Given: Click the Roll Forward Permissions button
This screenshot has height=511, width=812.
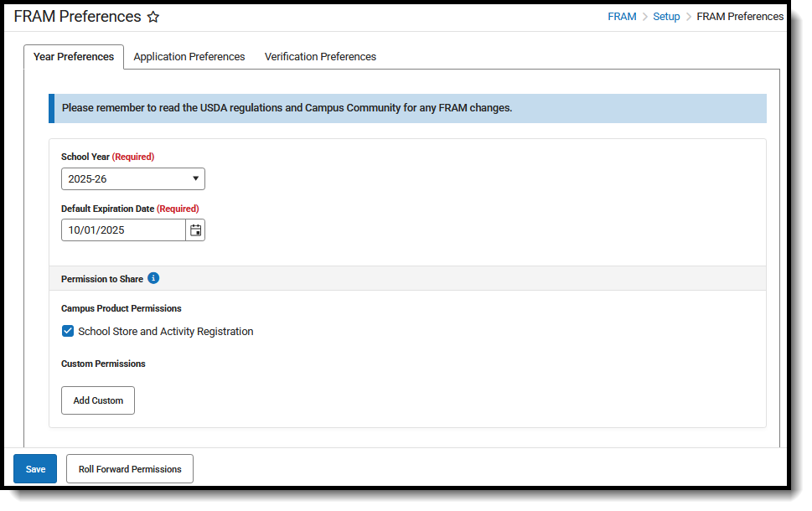Looking at the screenshot, I should coord(130,469).
